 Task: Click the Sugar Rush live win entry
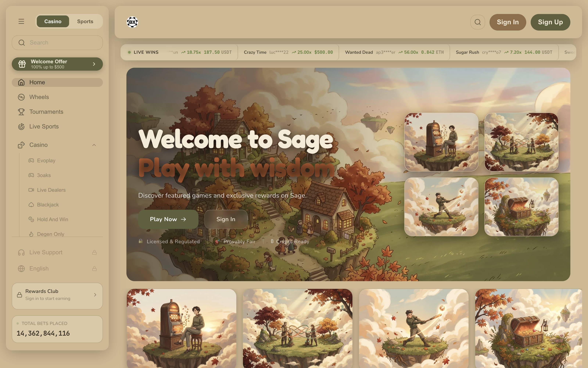(x=504, y=52)
